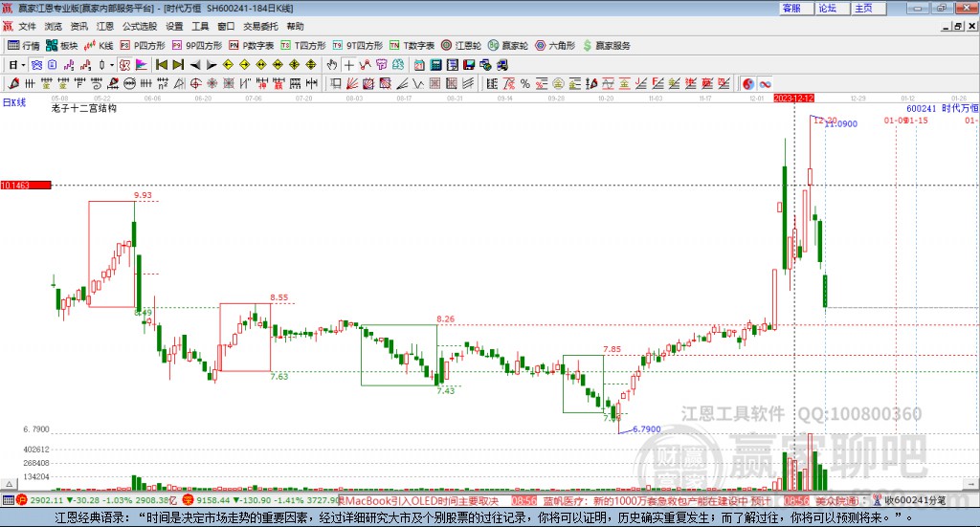Screen dimensions: 980x527
Task: Open the P数字表 tool
Action: 252,46
